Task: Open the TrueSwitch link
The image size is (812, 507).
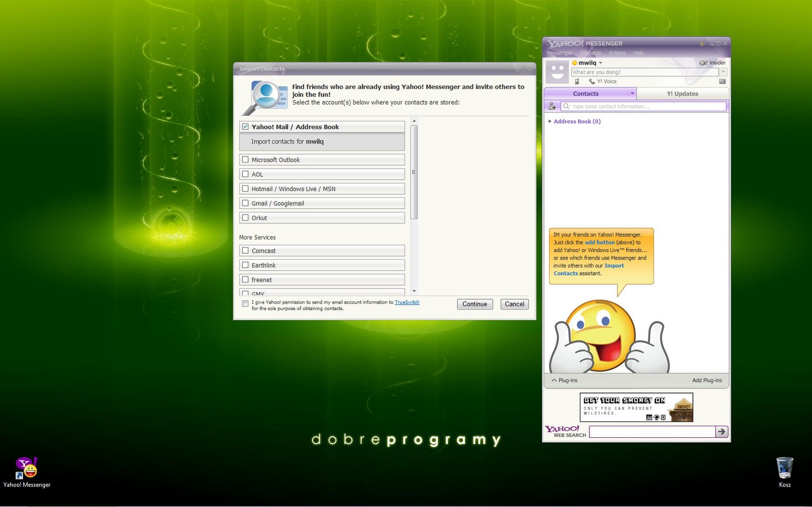Action: 407,302
